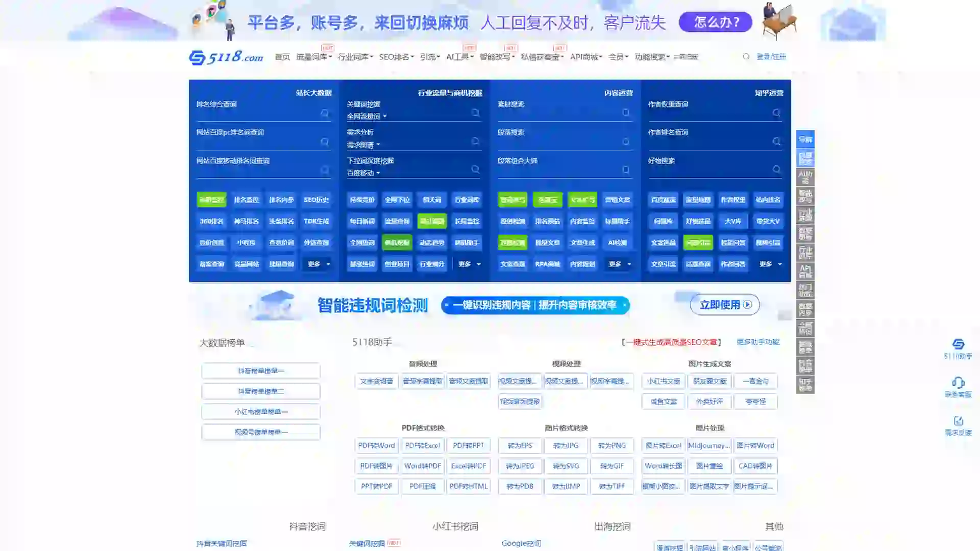Click the 怎么办? banner button
The image size is (980, 551).
pyautogui.click(x=715, y=22)
